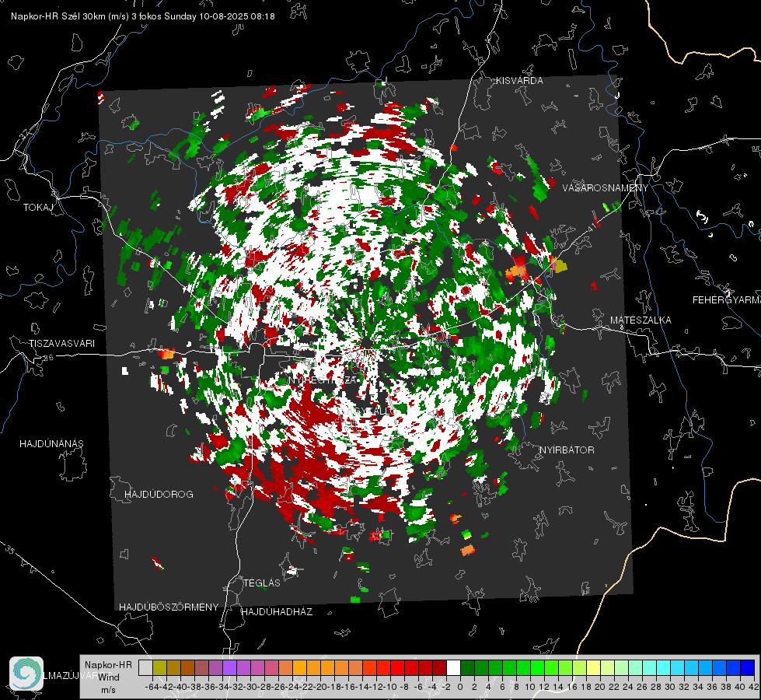Select the TÉGLÁS town label

(262, 583)
